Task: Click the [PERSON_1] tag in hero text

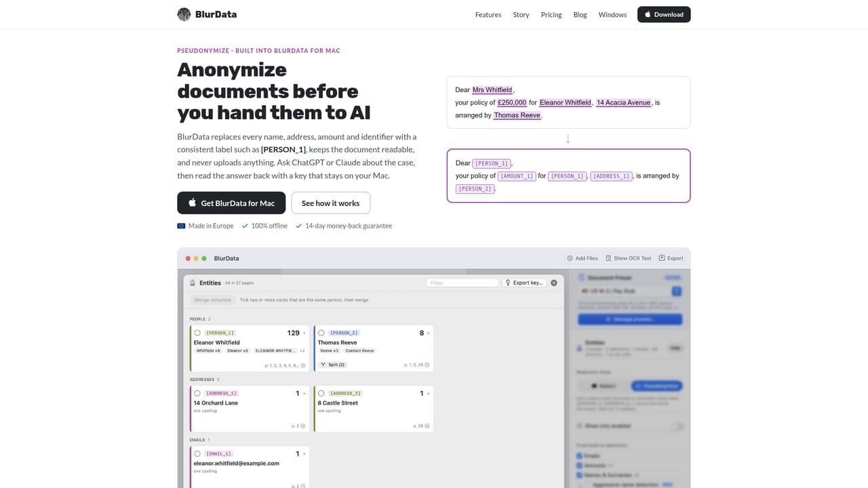Action: [283, 149]
